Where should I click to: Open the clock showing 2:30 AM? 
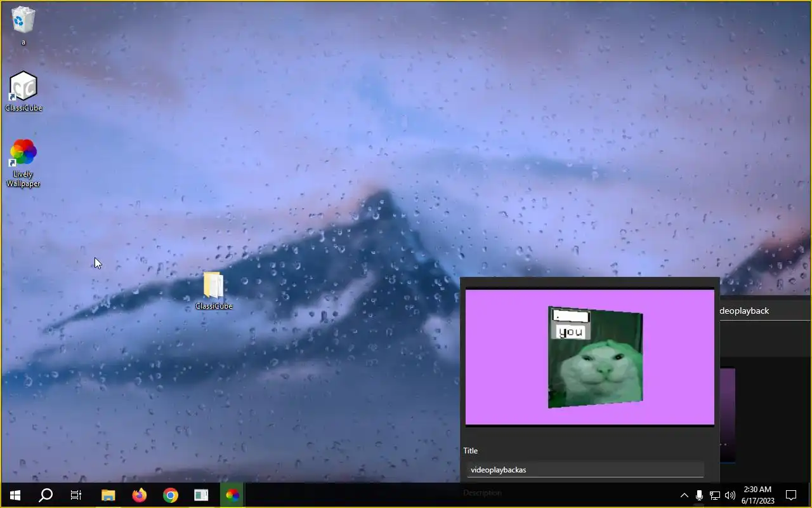pyautogui.click(x=757, y=495)
